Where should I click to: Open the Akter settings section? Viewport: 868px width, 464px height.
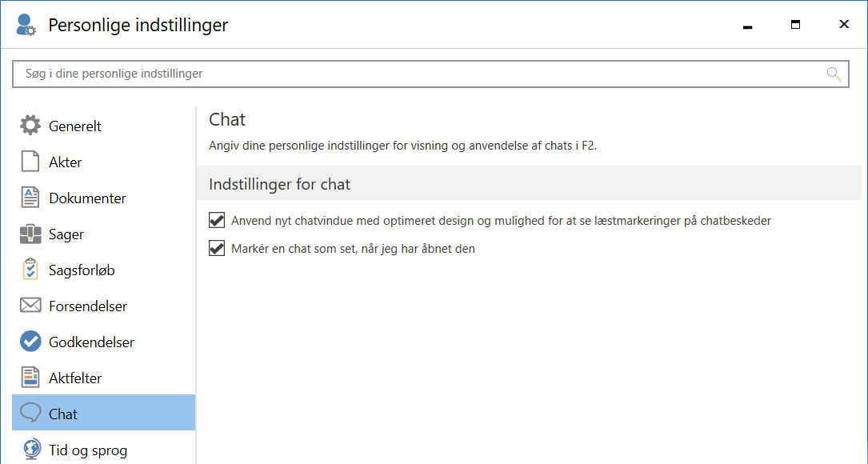click(103, 162)
